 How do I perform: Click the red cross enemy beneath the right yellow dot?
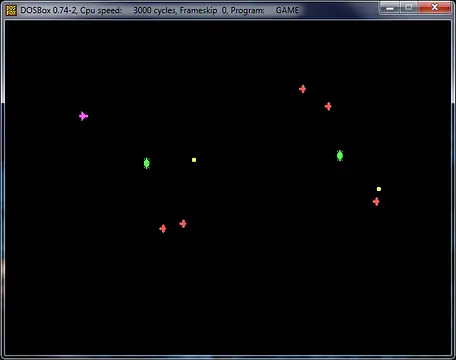(x=376, y=202)
